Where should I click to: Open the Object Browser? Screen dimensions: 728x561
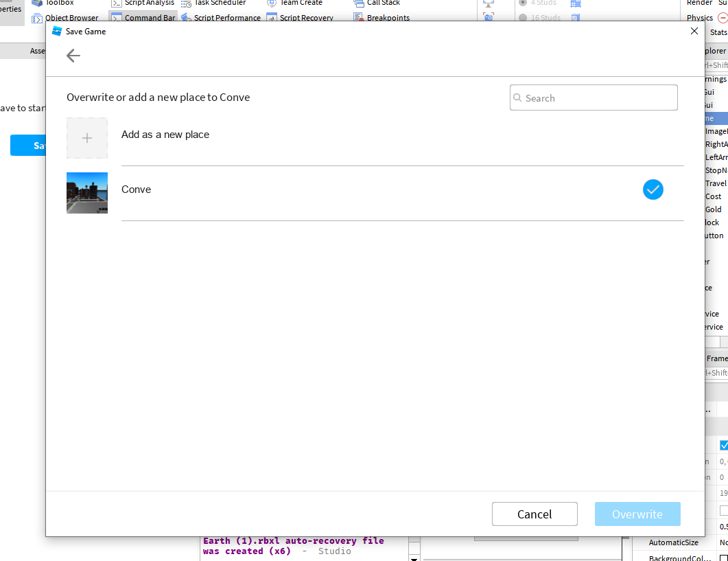[73, 18]
